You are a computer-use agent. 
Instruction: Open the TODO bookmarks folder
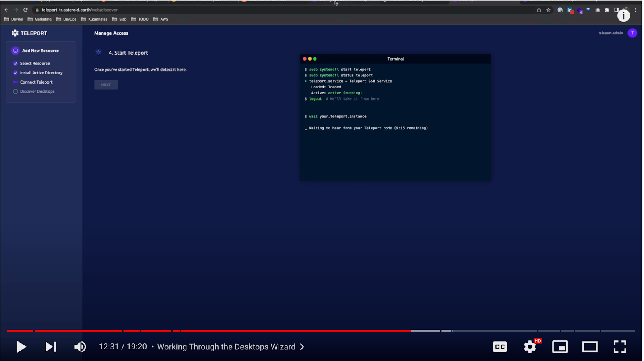(140, 19)
